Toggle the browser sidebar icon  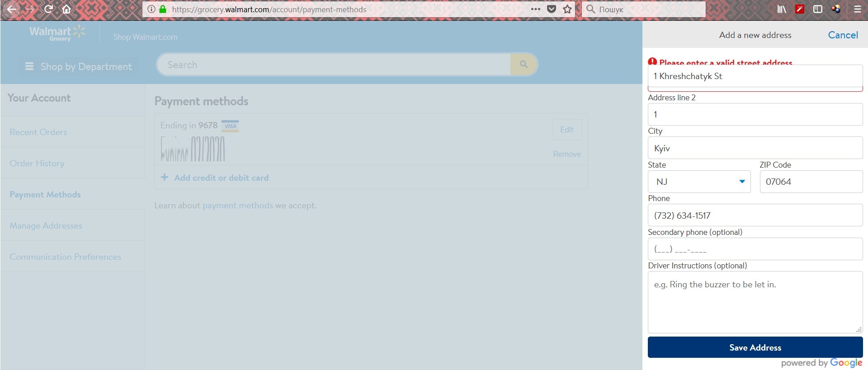pos(817,9)
